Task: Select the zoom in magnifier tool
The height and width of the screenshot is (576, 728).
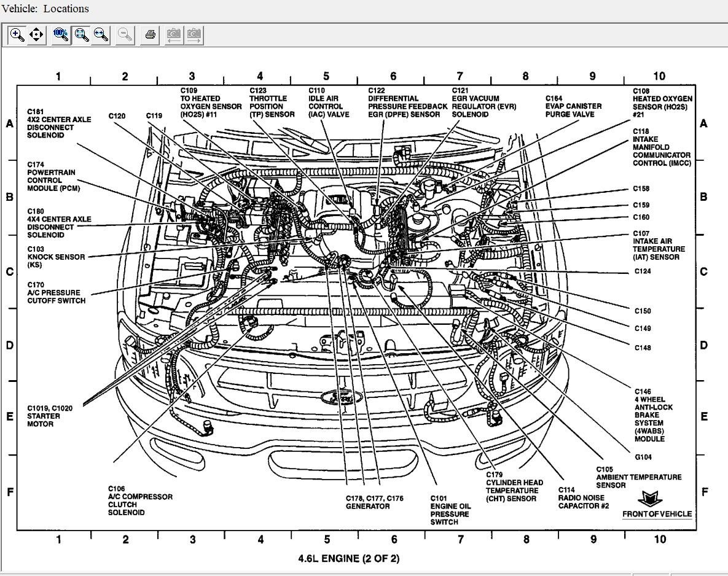Action: click(x=17, y=35)
